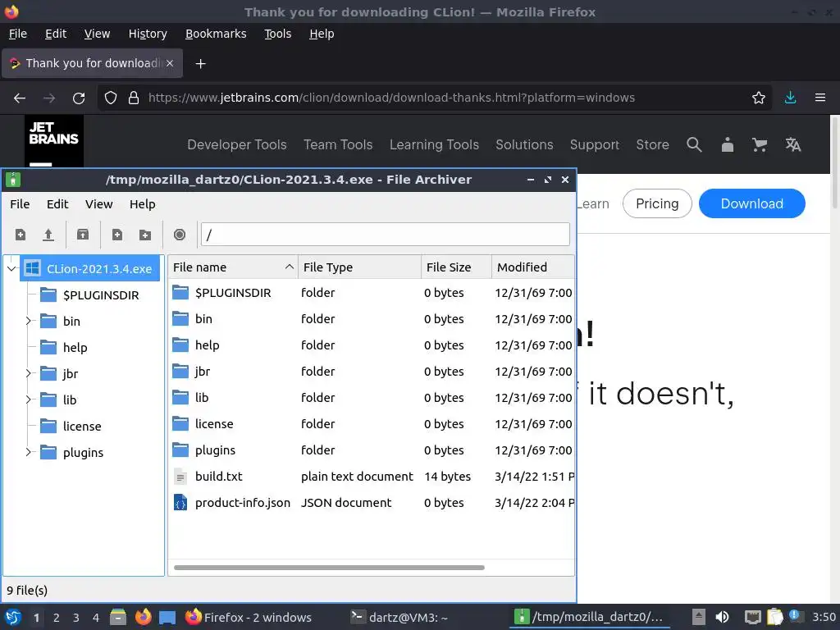840x630 pixels.
Task: Launch Firefox from taskbar quick launch icon
Action: 143,617
